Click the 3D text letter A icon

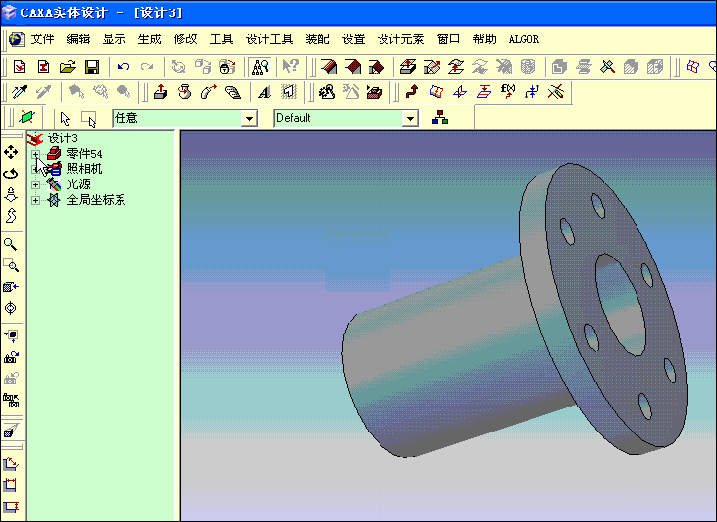[x=264, y=92]
